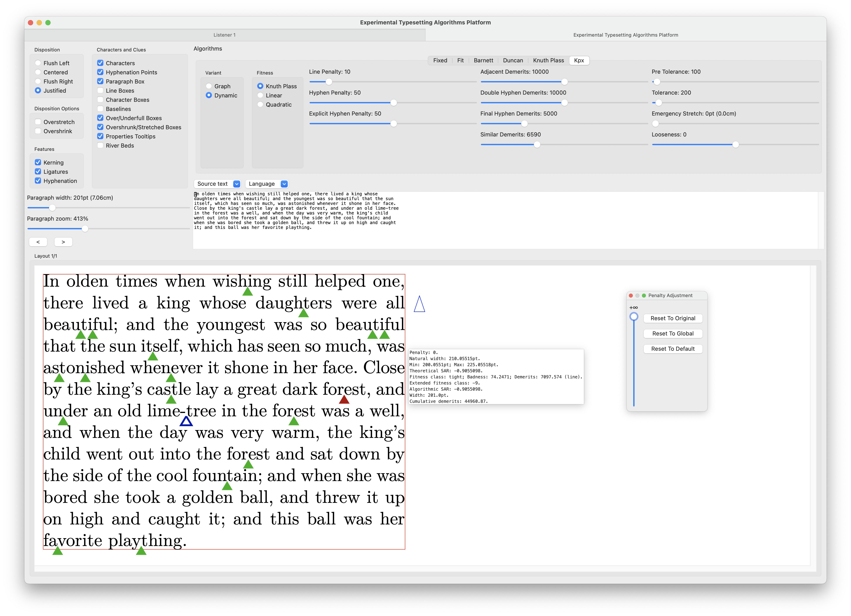
Task: Click the Hyphen Penalty slider handle
Action: coord(393,103)
